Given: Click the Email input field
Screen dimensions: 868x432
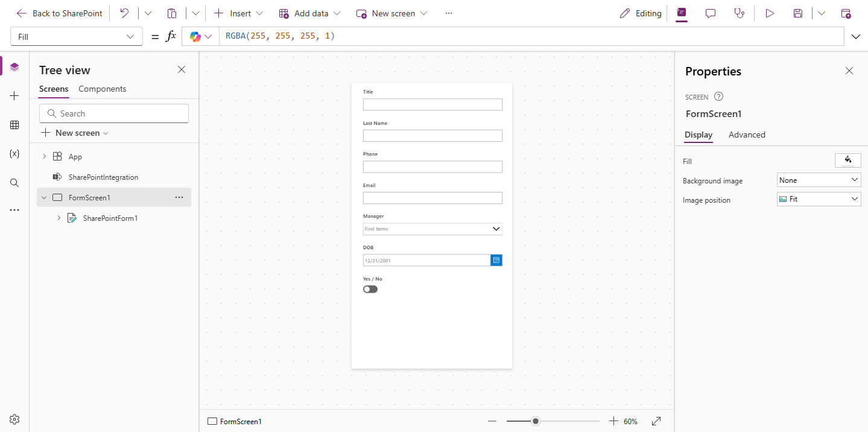Looking at the screenshot, I should 432,198.
